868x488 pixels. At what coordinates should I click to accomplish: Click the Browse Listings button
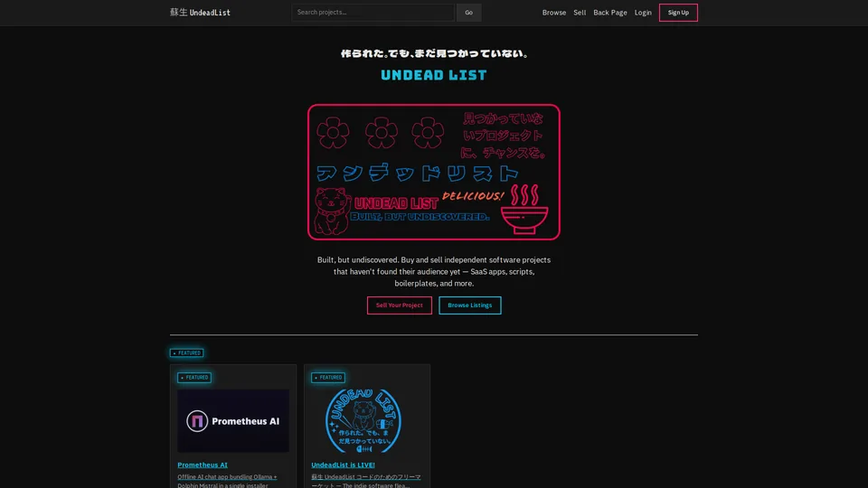click(469, 305)
